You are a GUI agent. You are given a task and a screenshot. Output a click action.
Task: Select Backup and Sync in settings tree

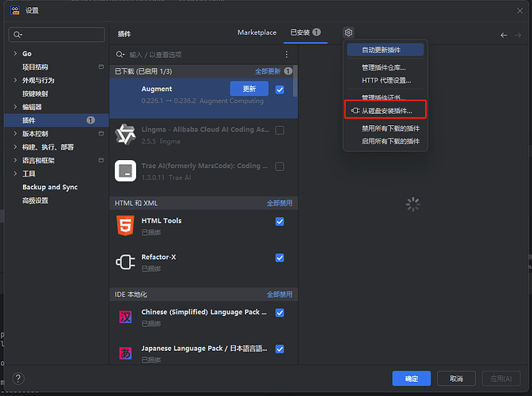click(56, 187)
